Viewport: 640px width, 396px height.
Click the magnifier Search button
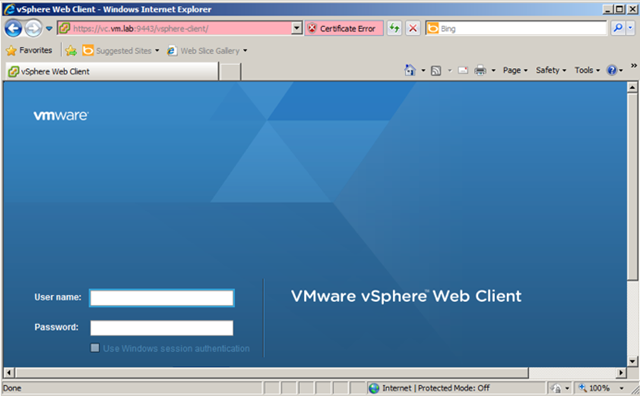618,28
